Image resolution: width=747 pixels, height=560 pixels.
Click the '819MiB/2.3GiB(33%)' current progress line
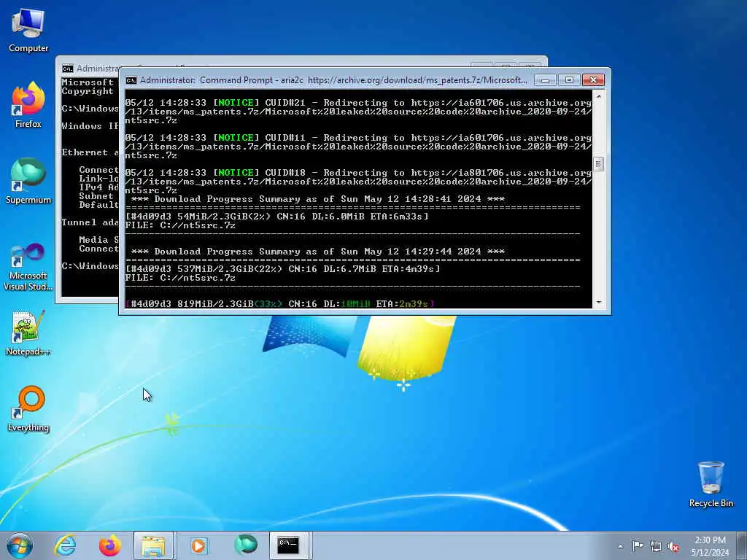(280, 304)
